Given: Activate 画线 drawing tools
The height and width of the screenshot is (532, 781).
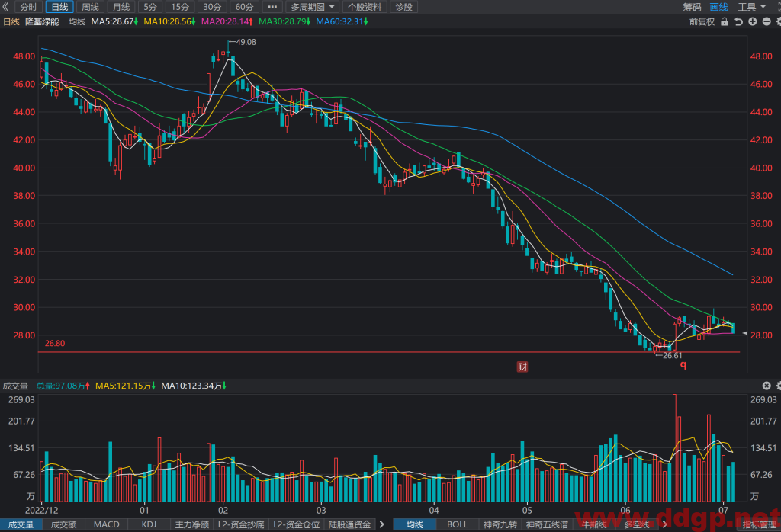Looking at the screenshot, I should tap(718, 6).
